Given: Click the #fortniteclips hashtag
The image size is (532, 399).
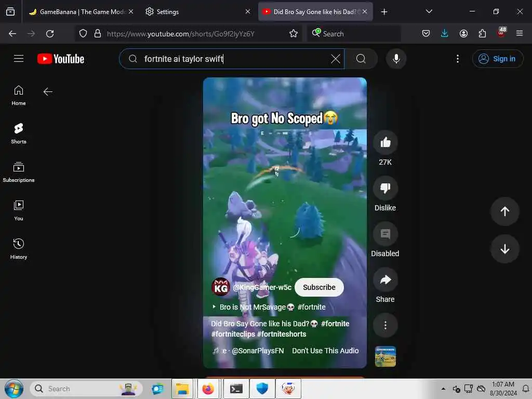Looking at the screenshot, I should pyautogui.click(x=233, y=334).
